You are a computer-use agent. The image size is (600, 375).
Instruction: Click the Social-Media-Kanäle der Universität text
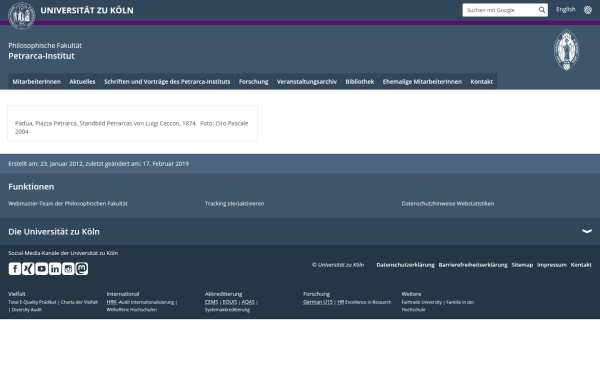point(63,253)
